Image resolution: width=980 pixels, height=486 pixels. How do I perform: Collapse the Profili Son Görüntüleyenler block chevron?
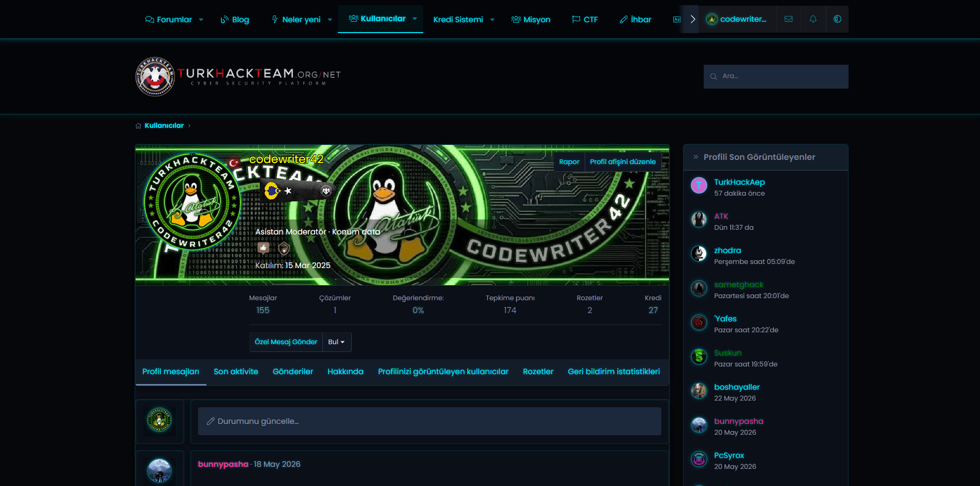(696, 157)
